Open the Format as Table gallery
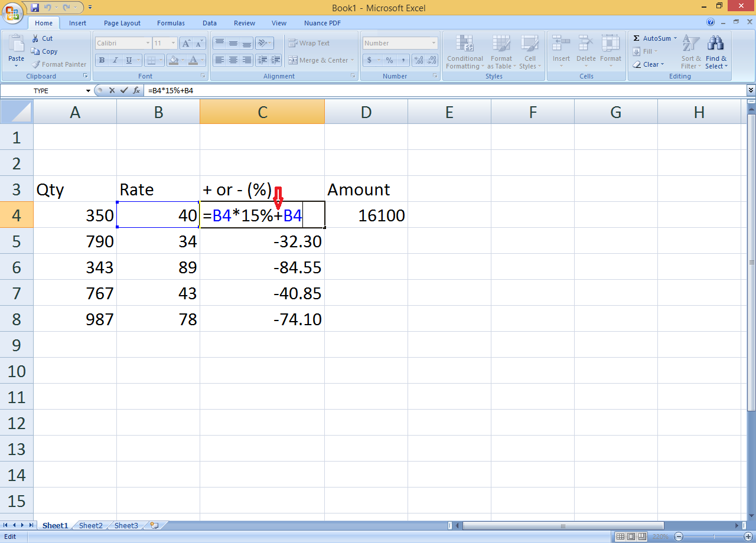Image resolution: width=756 pixels, height=543 pixels. [501, 52]
